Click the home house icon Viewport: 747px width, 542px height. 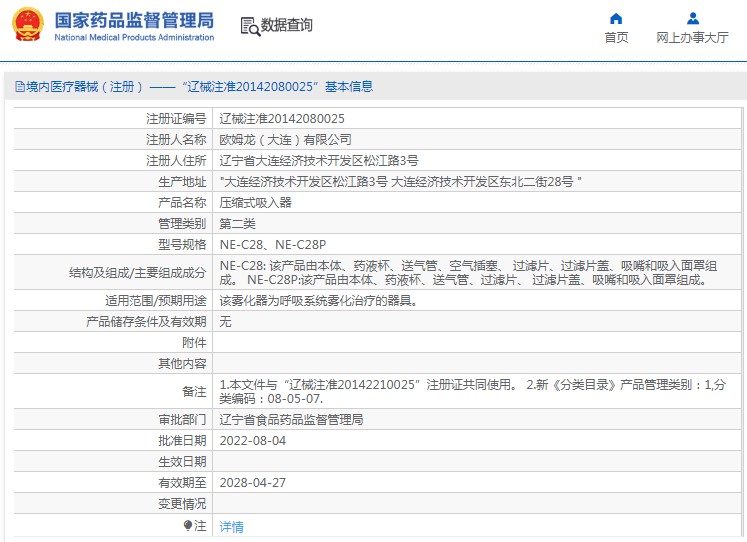pyautogui.click(x=616, y=19)
